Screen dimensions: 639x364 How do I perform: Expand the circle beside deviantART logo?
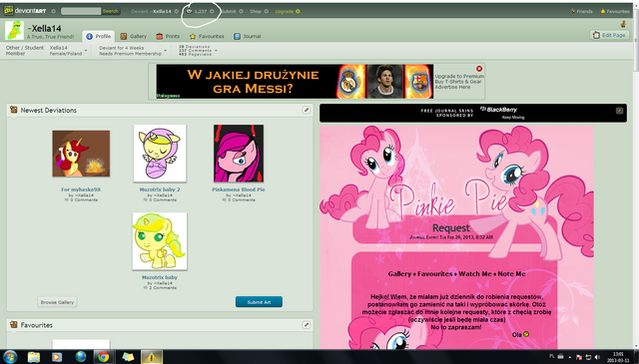[x=53, y=11]
